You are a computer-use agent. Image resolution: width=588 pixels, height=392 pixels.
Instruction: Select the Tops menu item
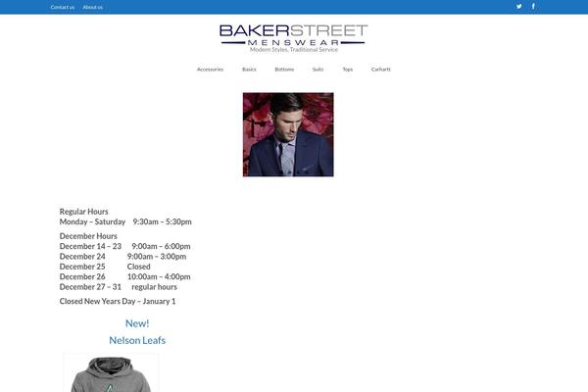tap(347, 70)
